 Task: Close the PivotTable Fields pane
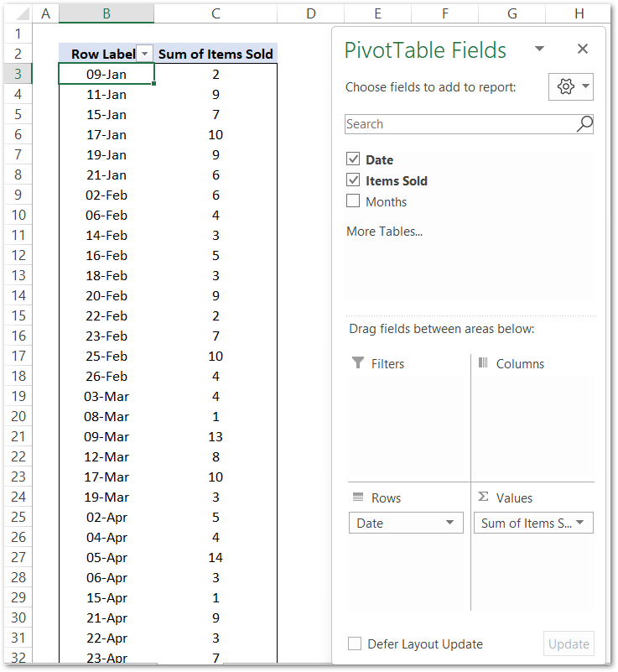coord(583,49)
